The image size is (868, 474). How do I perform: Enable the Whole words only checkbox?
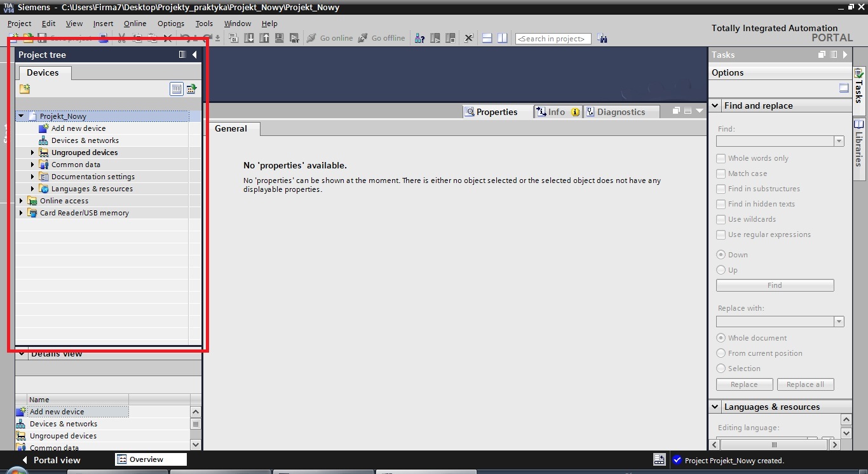pos(721,158)
